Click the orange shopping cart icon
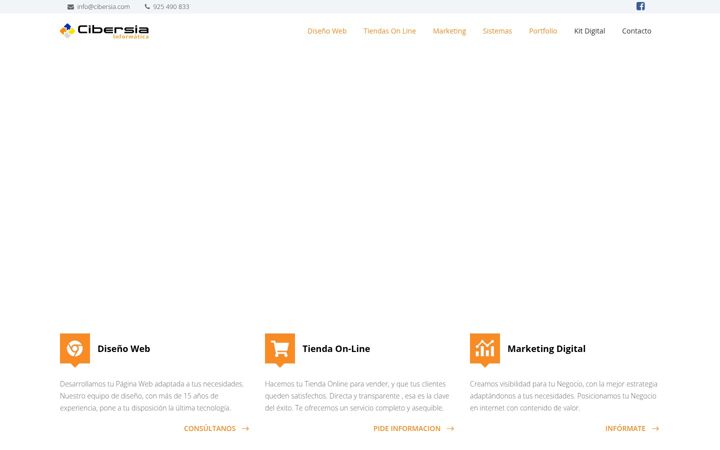 [x=280, y=349]
